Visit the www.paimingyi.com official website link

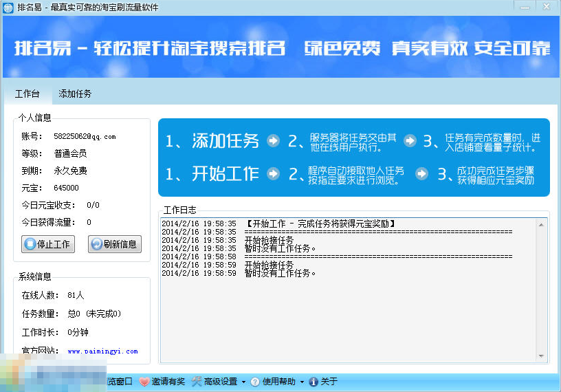102,351
